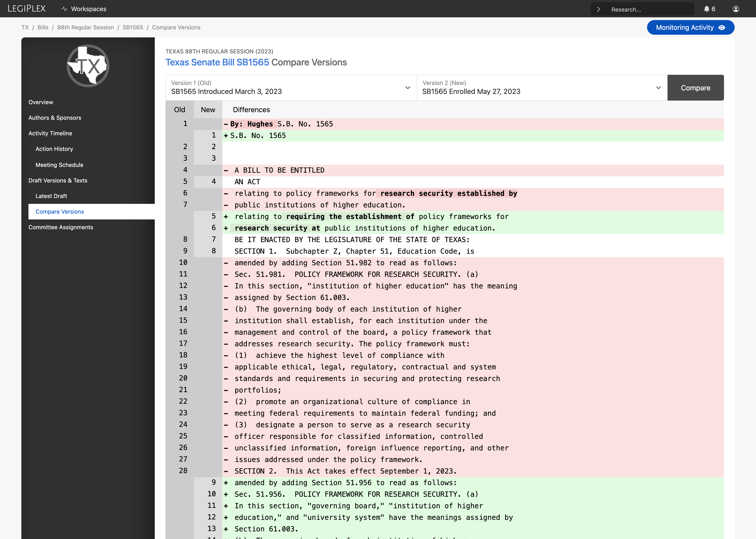Click added line 'Section 61.003.'
This screenshot has width=756, height=539.
(473, 529)
